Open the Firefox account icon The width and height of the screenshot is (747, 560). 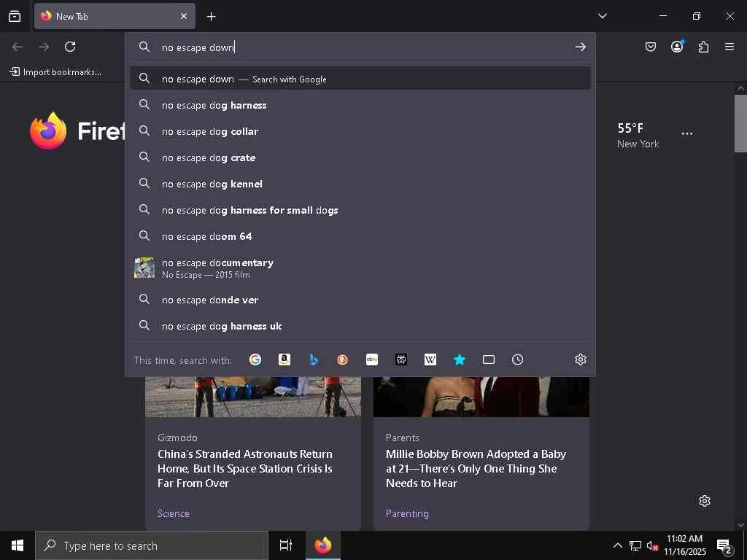coord(677,47)
